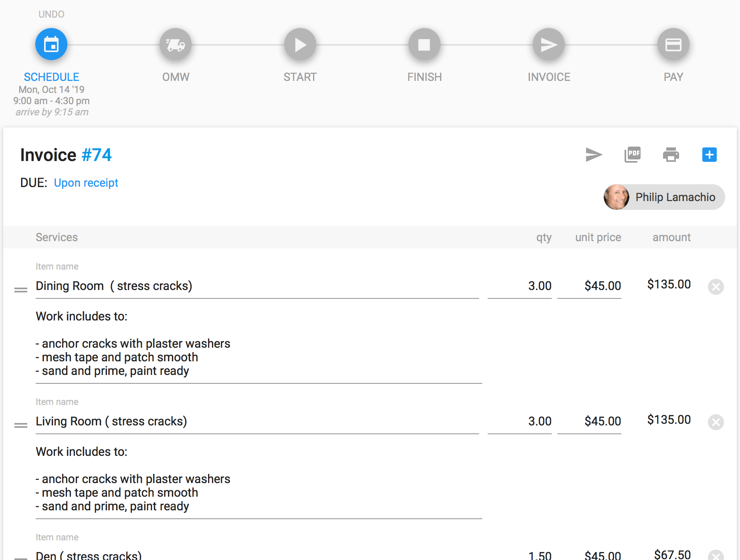The height and width of the screenshot is (560, 740).
Task: Download the invoice as PDF
Action: 633,155
